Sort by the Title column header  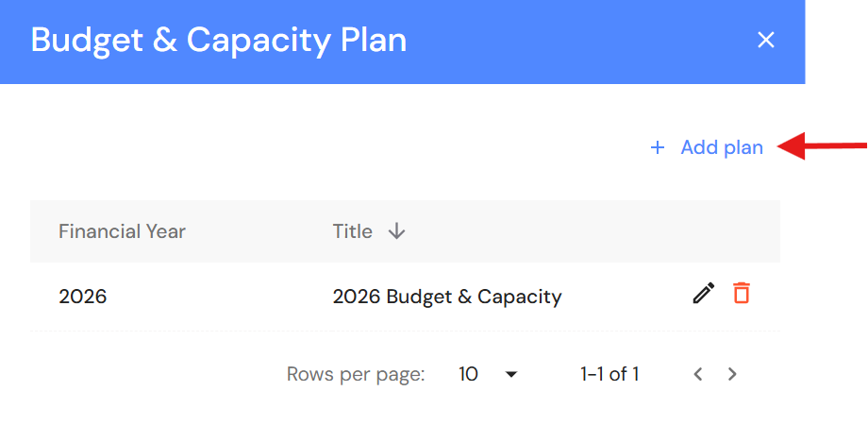(353, 231)
